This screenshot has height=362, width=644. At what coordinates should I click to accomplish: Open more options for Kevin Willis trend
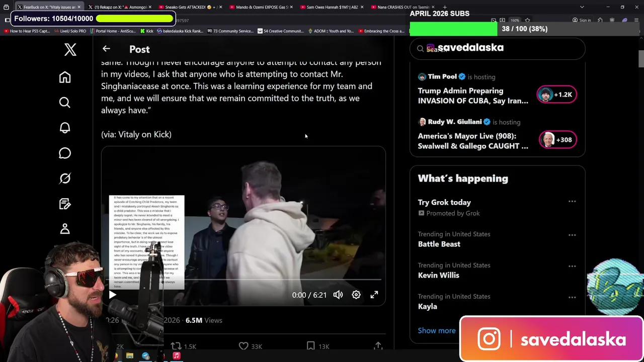click(572, 266)
